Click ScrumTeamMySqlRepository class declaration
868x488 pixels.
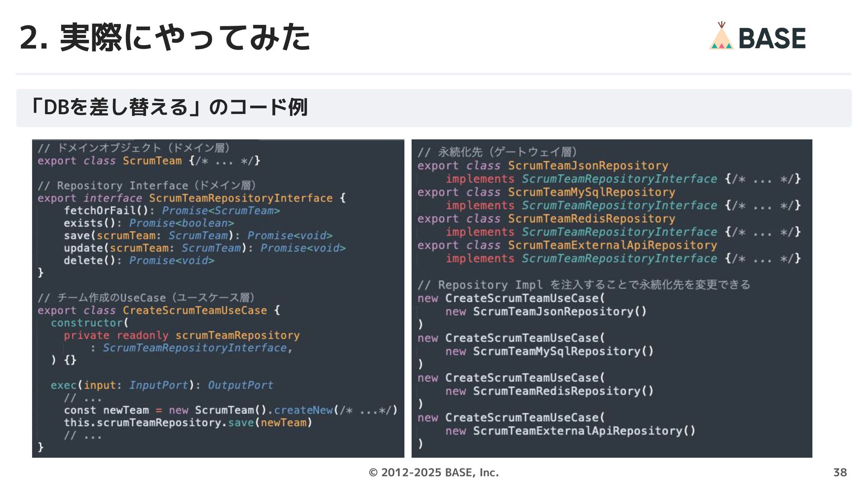pyautogui.click(x=591, y=192)
